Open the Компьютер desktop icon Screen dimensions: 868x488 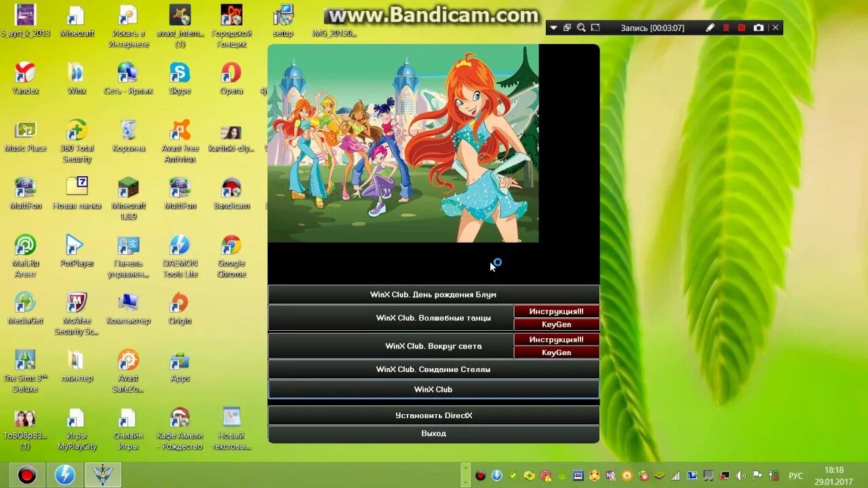(128, 308)
